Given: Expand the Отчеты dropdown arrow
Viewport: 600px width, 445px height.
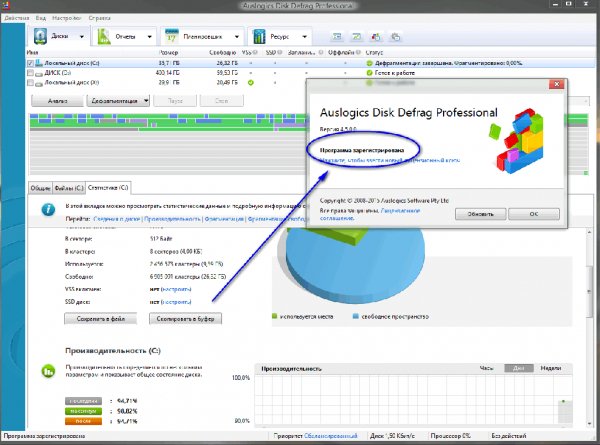Looking at the screenshot, I should [150, 37].
